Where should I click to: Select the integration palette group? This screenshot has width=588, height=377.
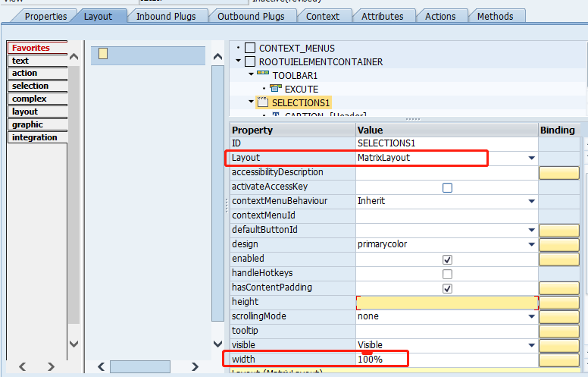36,137
